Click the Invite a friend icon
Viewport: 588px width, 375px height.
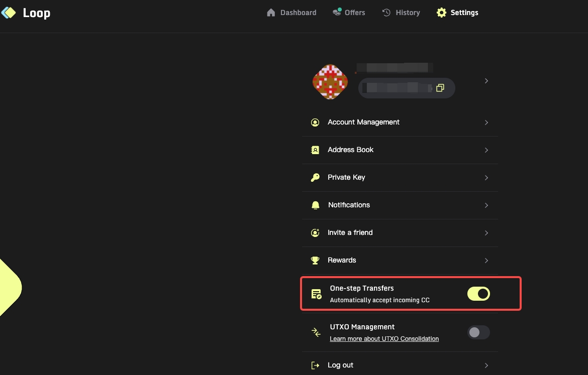click(x=315, y=233)
